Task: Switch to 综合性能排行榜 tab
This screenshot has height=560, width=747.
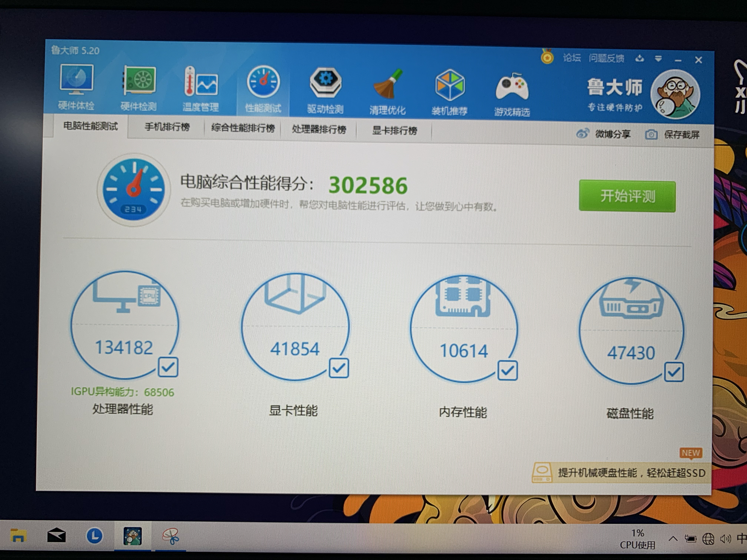Action: pyautogui.click(x=243, y=128)
